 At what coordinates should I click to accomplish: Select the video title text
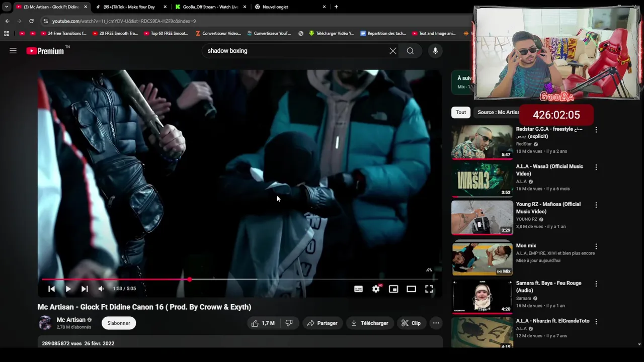(144, 307)
